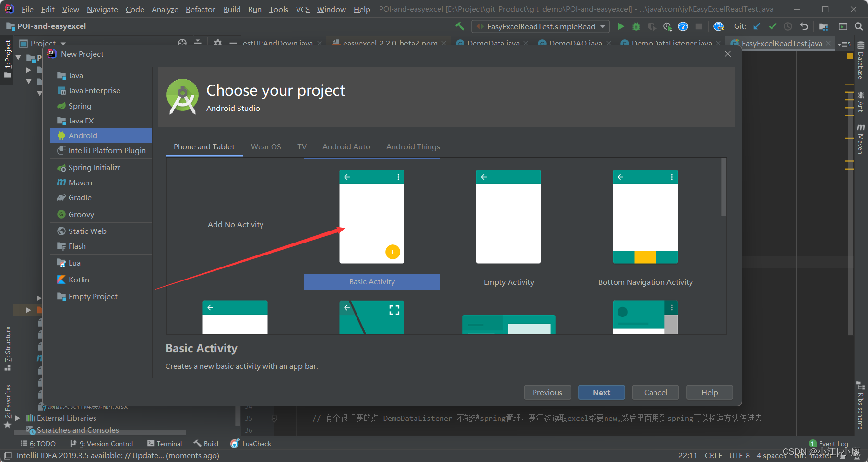This screenshot has width=868, height=462.
Task: Select Maven project type
Action: click(x=101, y=182)
